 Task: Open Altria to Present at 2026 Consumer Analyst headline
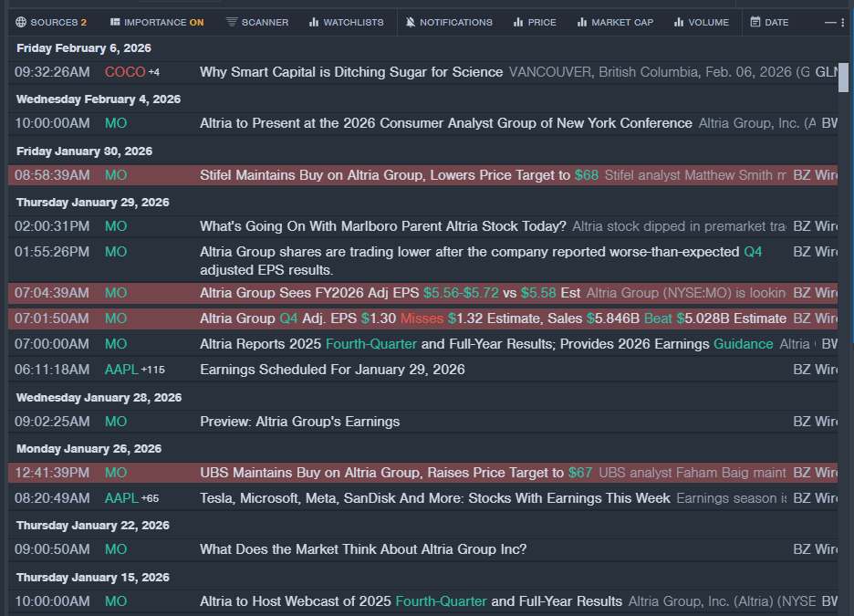point(446,123)
